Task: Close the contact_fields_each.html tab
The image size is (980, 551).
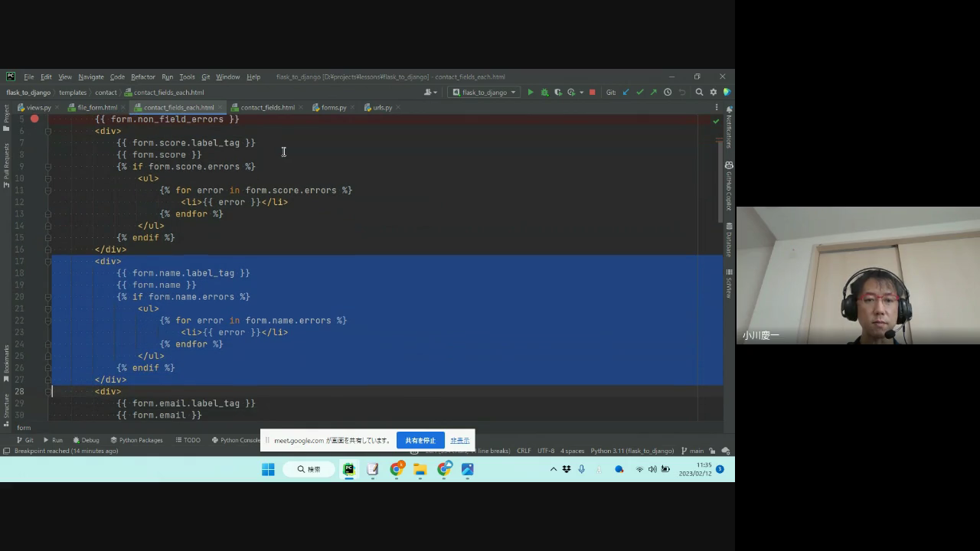Action: tap(220, 108)
